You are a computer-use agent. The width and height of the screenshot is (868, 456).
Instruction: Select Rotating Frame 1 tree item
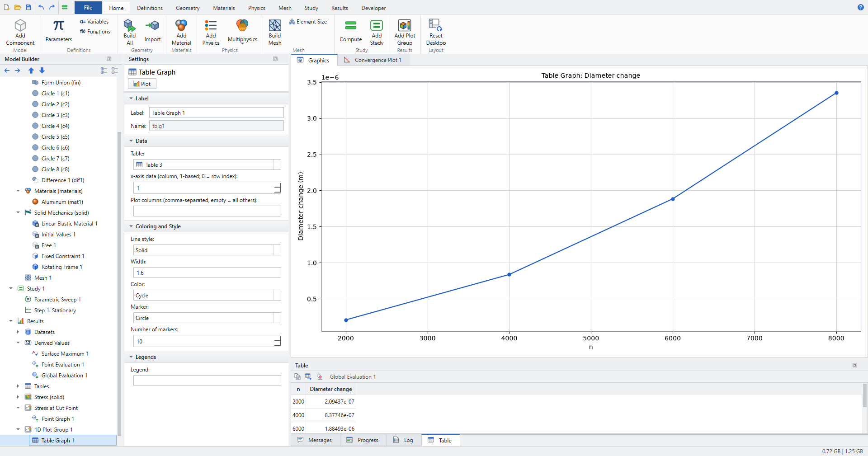click(62, 267)
